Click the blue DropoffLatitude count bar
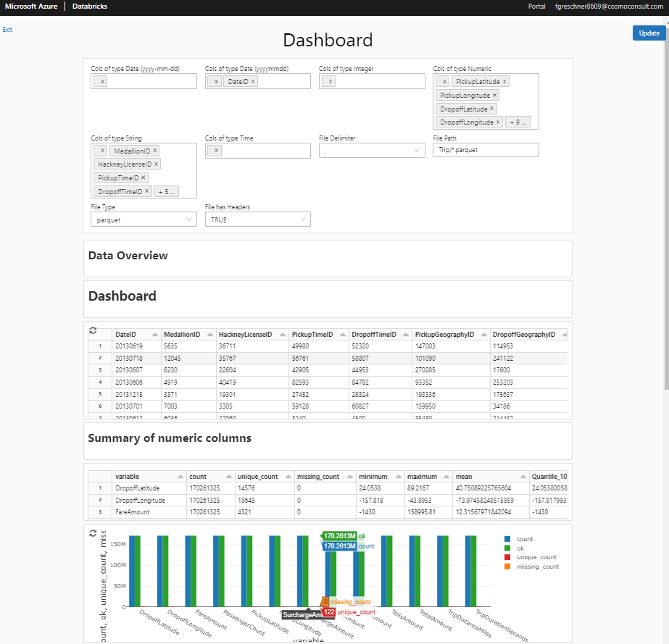669x644 pixels. point(132,571)
